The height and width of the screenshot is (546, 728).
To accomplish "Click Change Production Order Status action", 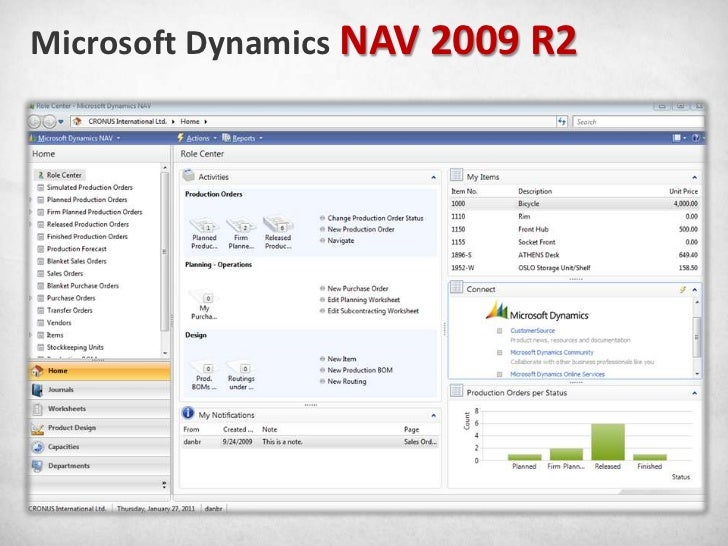I will coord(376,218).
